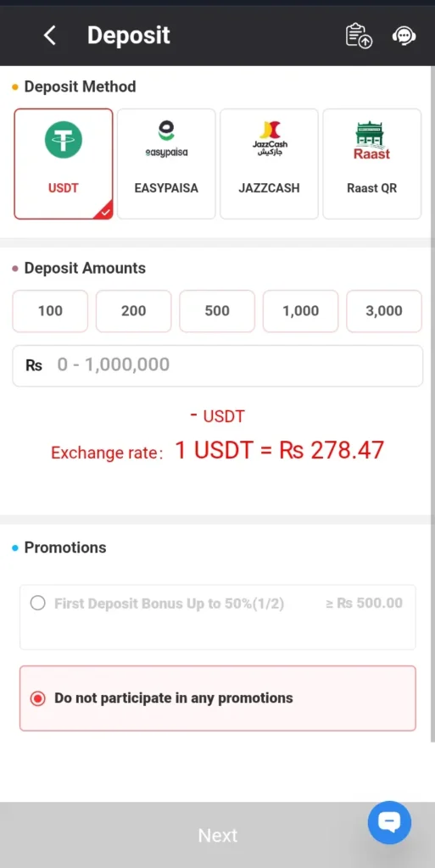Open customer support headset icon
435x868 pixels.
tap(404, 36)
